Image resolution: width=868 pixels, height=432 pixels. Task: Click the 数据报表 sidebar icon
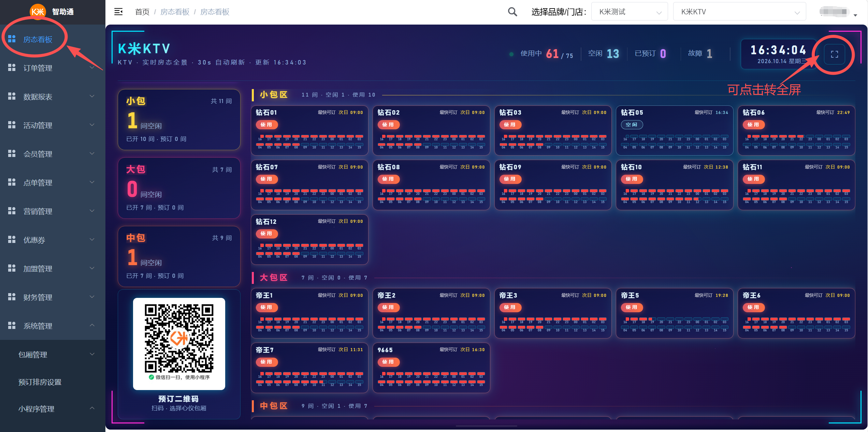tap(12, 96)
